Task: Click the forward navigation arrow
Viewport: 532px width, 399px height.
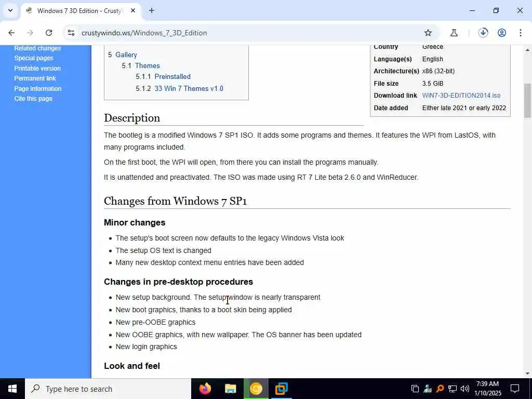Action: [30, 33]
